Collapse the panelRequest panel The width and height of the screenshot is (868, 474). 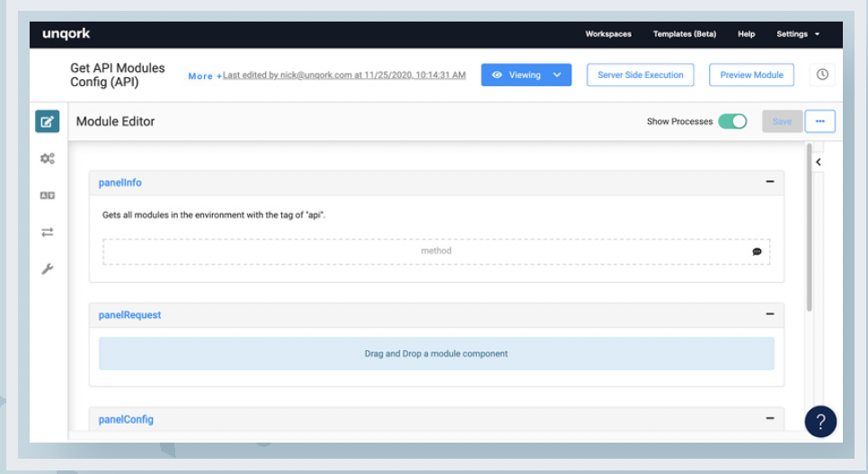769,313
